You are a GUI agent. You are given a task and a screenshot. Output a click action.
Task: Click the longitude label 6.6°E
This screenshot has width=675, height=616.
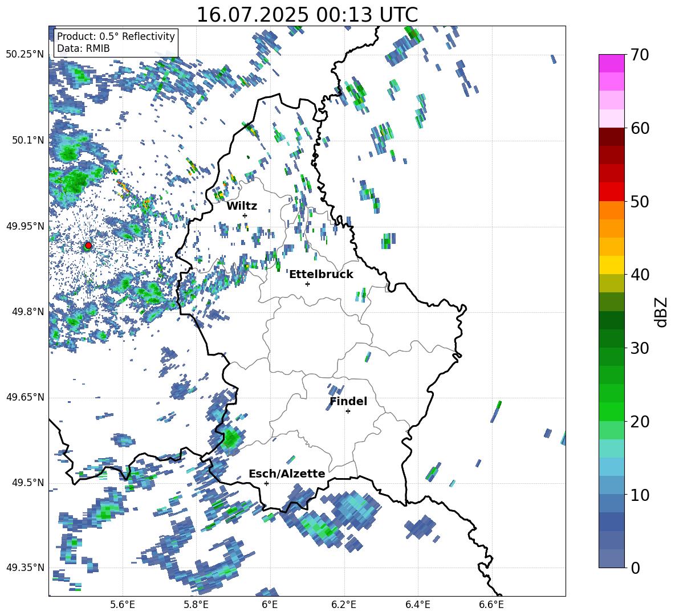click(x=491, y=605)
